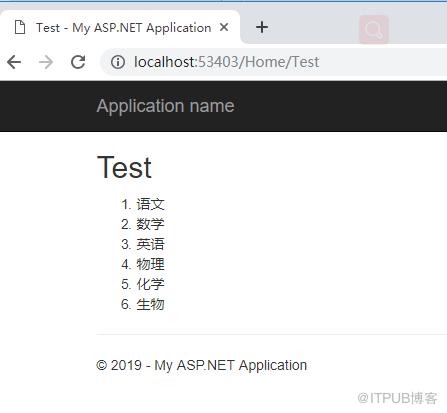Screen dimensions: 447x413
Task: Reload the page with the refresh icon
Action: pyautogui.click(x=78, y=62)
